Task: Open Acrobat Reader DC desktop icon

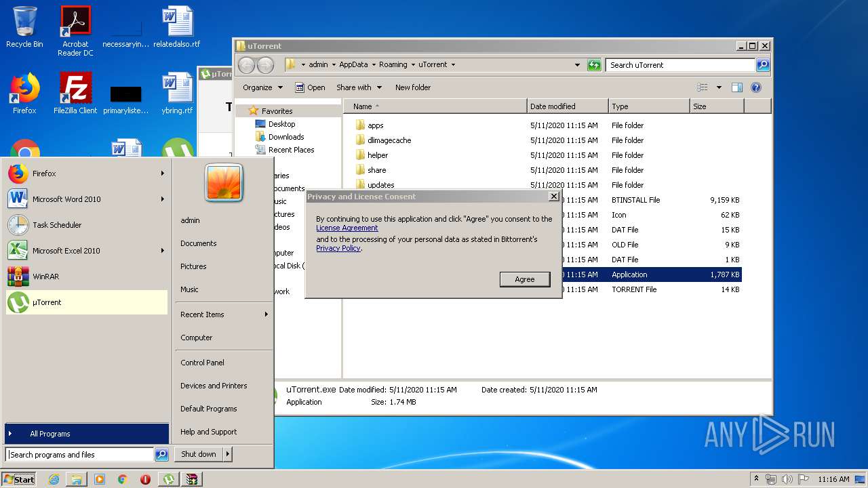Action: point(75,30)
